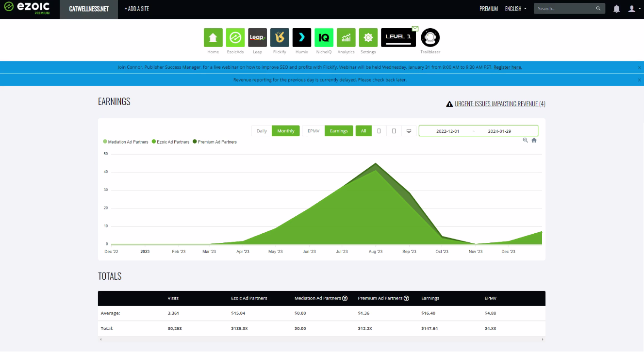644x352 pixels.
Task: Open the EzoicAds app icon
Action: (235, 37)
